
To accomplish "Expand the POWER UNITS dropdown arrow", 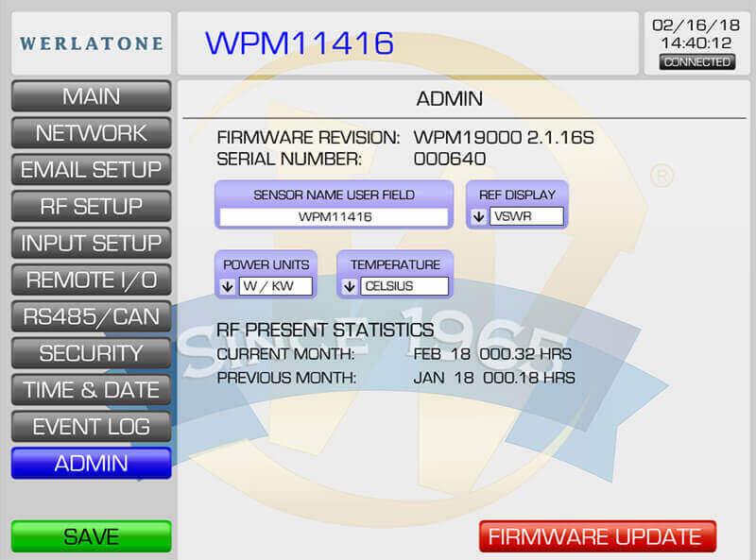I will pyautogui.click(x=227, y=287).
